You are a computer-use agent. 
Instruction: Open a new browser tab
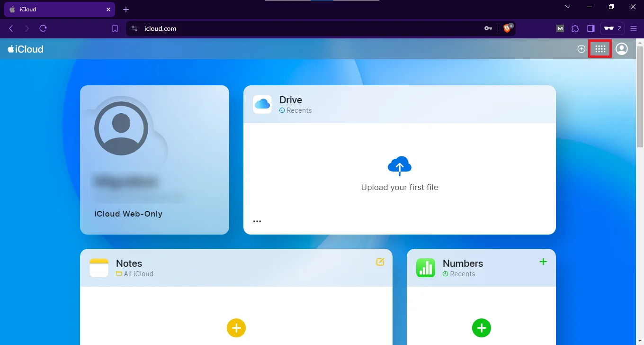click(126, 9)
